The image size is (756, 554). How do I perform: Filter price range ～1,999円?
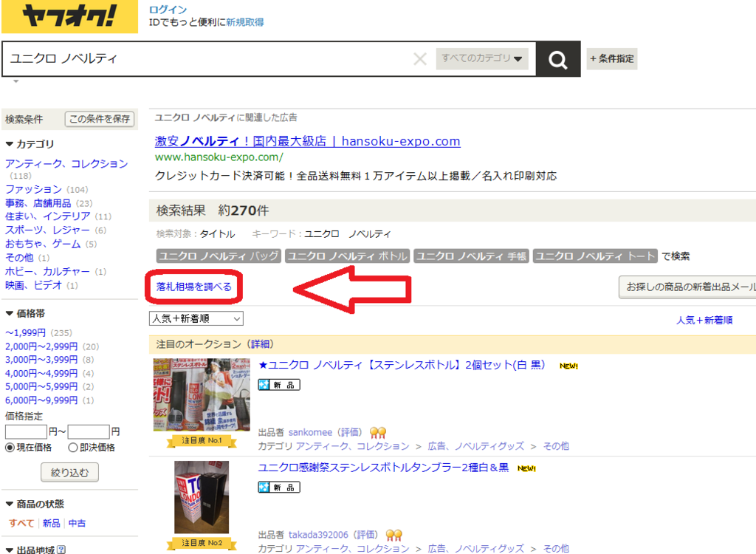click(x=26, y=332)
